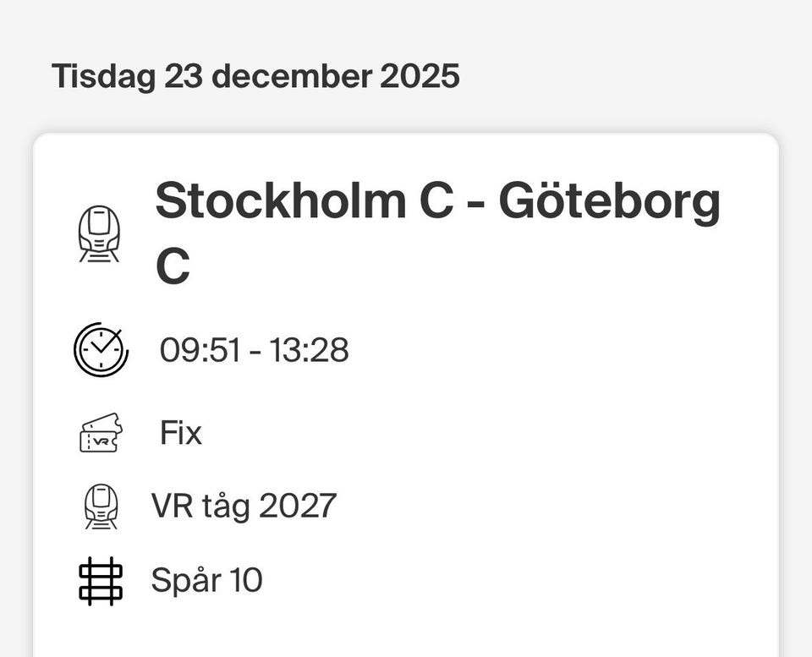Image resolution: width=812 pixels, height=657 pixels.
Task: Click the word Tisdag in the date header
Action: [x=103, y=76]
